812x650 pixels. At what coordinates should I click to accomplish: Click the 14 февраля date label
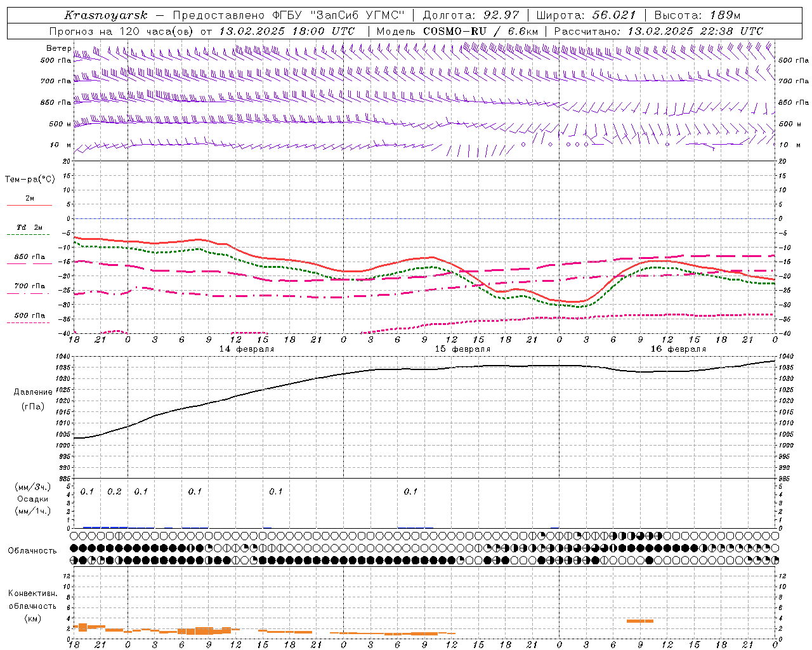click(247, 349)
